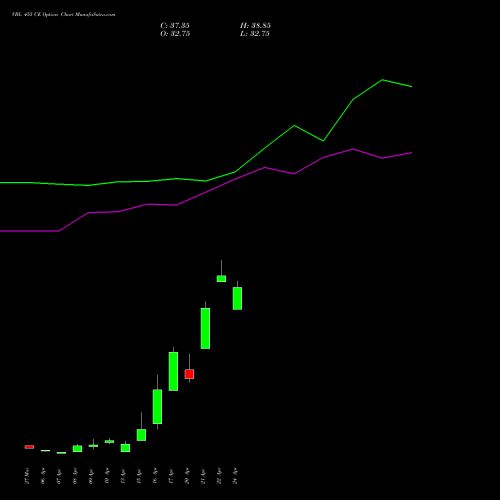Select the 21 Apr date label
Image resolution: width=500 pixels, height=500 pixels.
(203, 476)
